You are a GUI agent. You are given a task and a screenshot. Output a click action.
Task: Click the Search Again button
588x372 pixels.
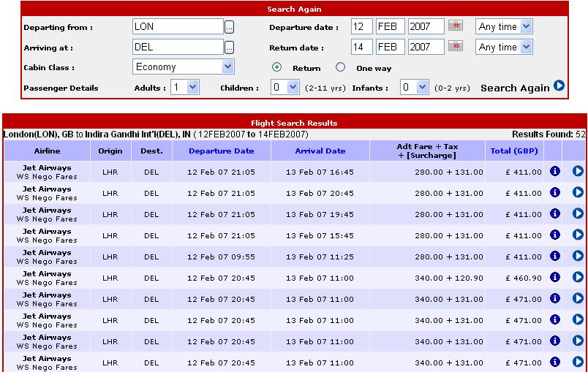(522, 87)
